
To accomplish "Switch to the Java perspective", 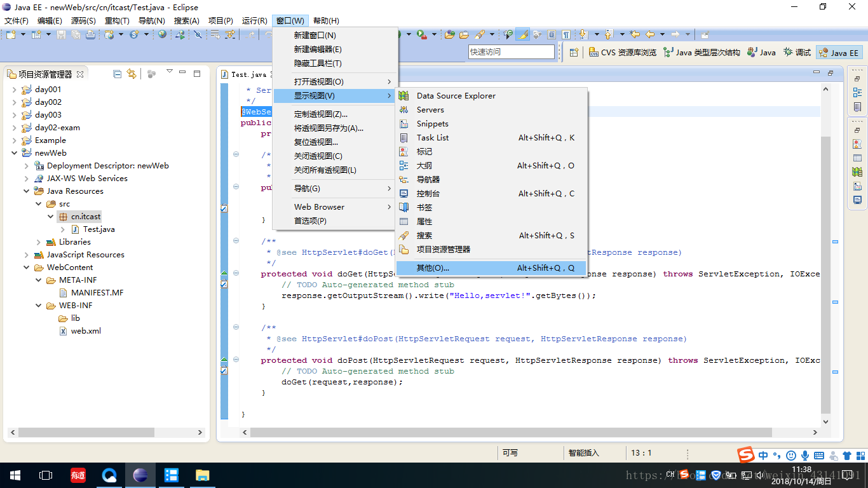I will pos(761,53).
